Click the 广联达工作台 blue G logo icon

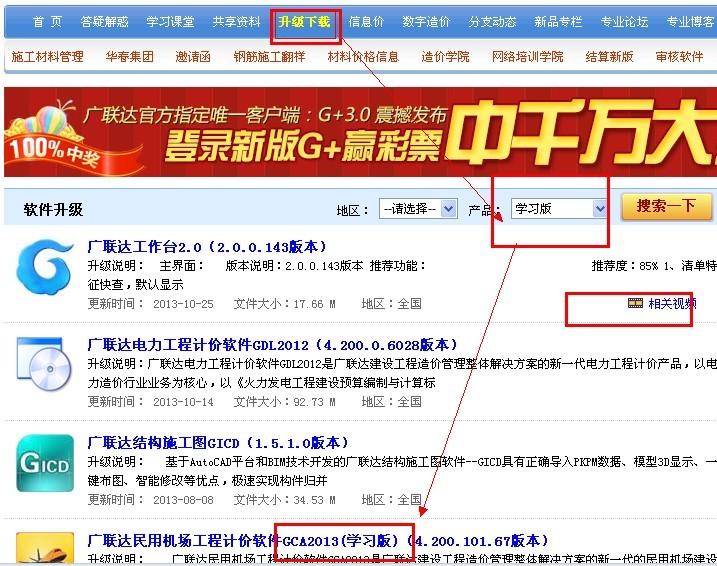(44, 267)
